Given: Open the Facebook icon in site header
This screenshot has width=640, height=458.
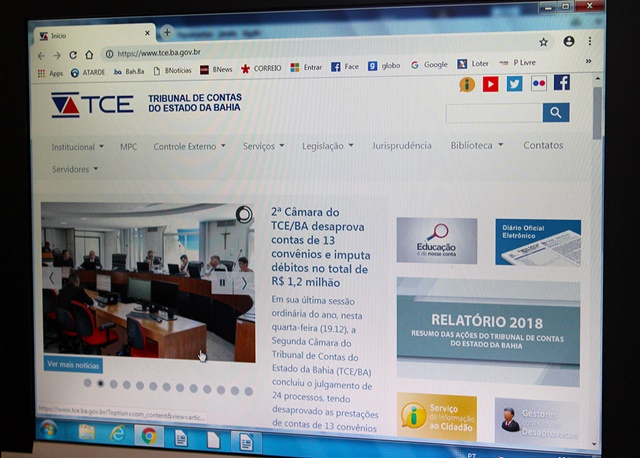Looking at the screenshot, I should (x=562, y=83).
